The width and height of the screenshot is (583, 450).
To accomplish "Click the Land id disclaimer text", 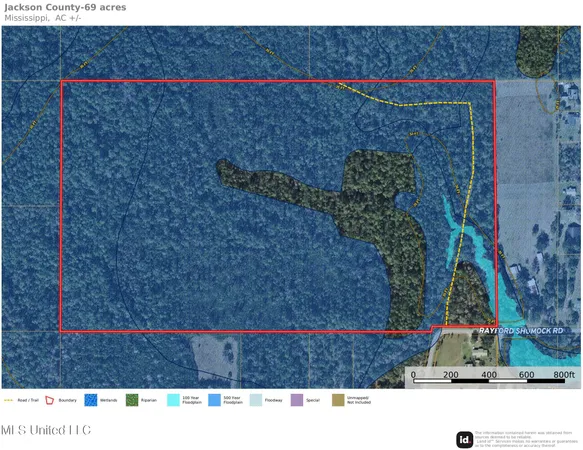I will coord(526,439).
